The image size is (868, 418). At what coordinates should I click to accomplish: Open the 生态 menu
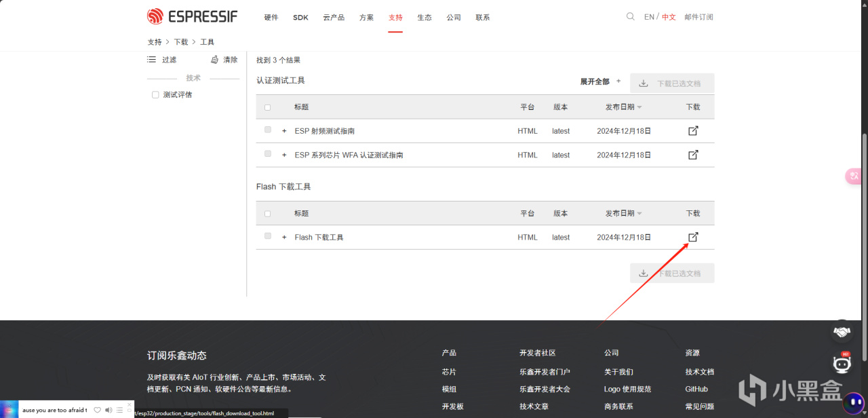425,18
